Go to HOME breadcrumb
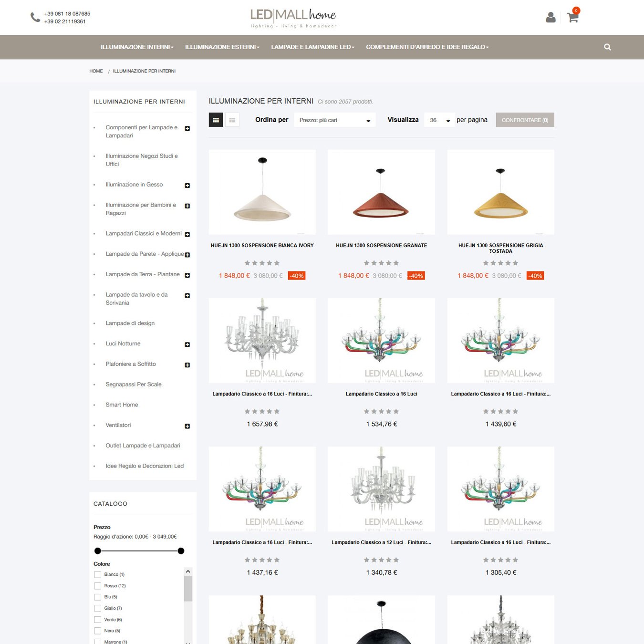Image resolution: width=644 pixels, height=644 pixels. click(96, 71)
